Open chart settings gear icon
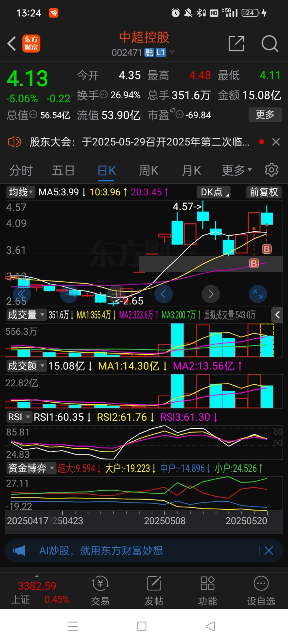The image size is (288, 644). 272,170
